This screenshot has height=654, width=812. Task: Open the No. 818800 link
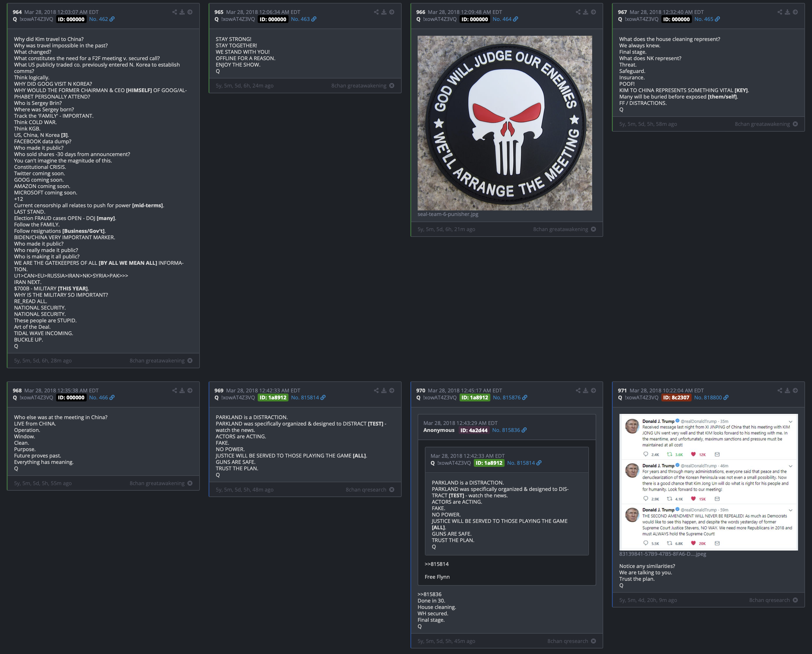point(711,397)
